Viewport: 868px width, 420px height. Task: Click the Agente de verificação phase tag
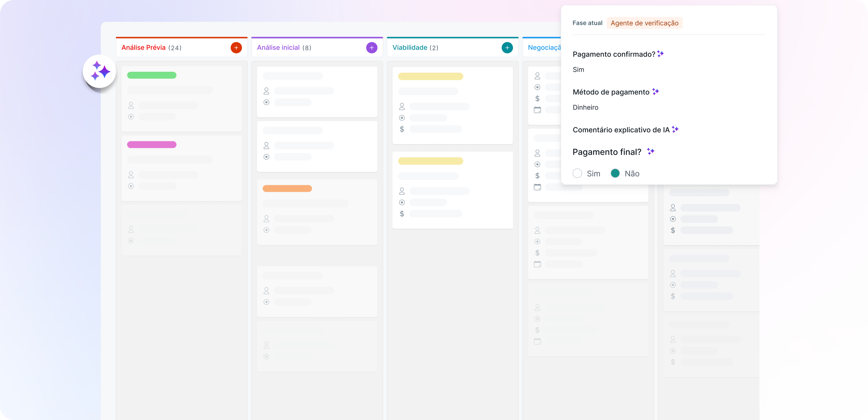(644, 23)
